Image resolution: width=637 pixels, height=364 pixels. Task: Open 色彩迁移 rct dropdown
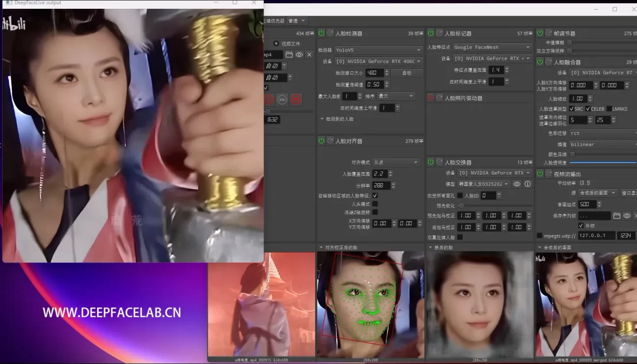603,133
